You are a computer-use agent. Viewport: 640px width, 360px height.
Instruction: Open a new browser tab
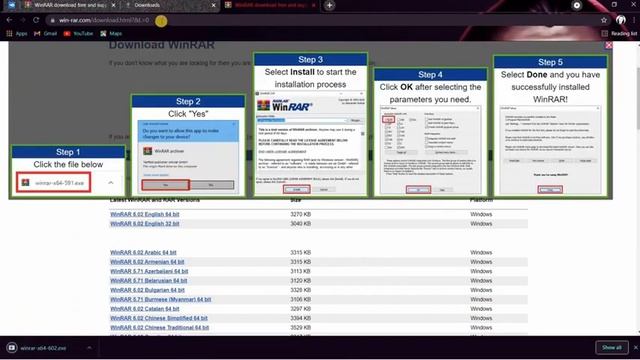tap(329, 5)
